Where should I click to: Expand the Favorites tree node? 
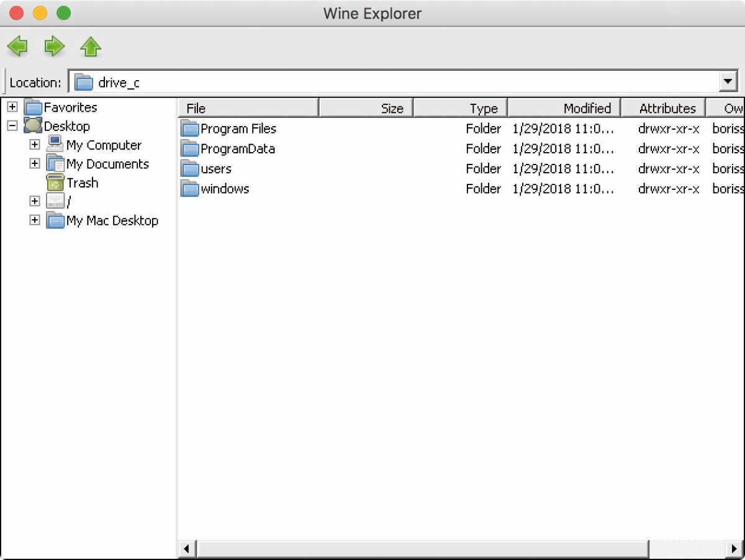12,107
